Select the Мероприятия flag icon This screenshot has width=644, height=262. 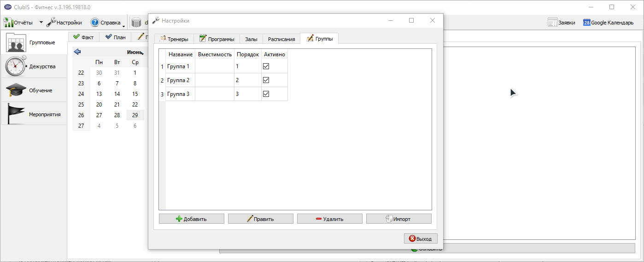tap(16, 114)
